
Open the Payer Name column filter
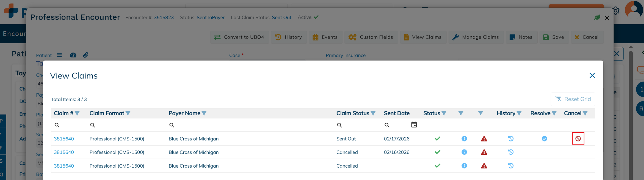204,113
